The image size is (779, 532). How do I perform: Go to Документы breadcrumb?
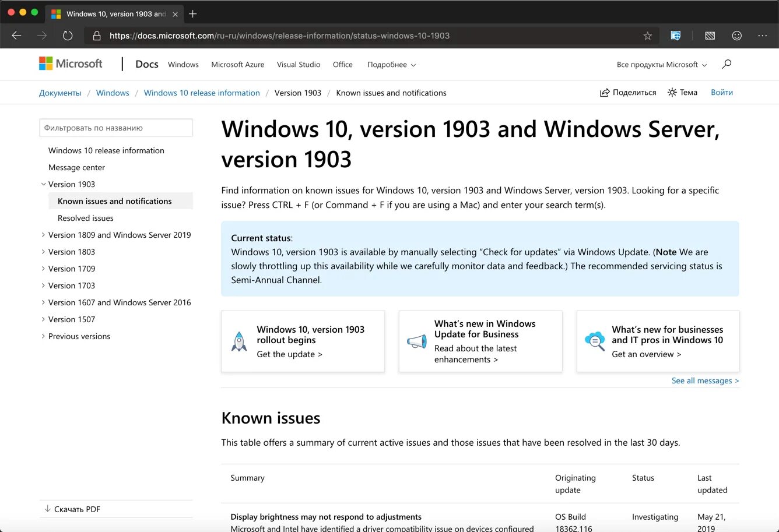coord(60,93)
